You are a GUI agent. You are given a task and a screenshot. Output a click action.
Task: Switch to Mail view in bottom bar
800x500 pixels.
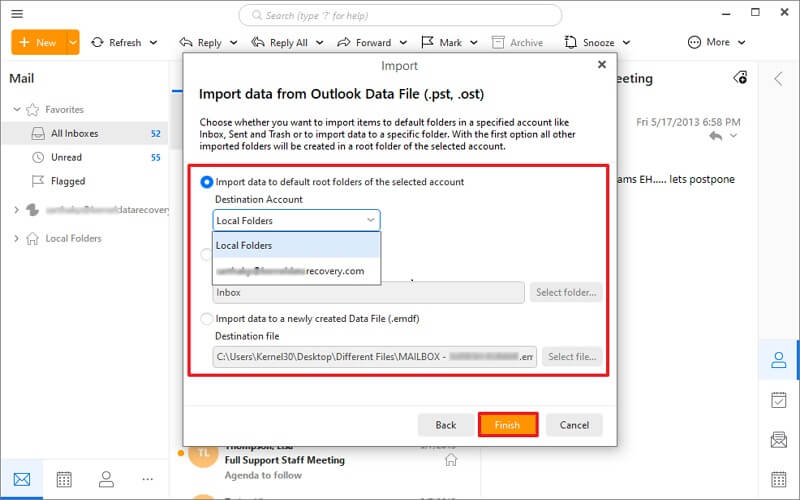(x=22, y=479)
